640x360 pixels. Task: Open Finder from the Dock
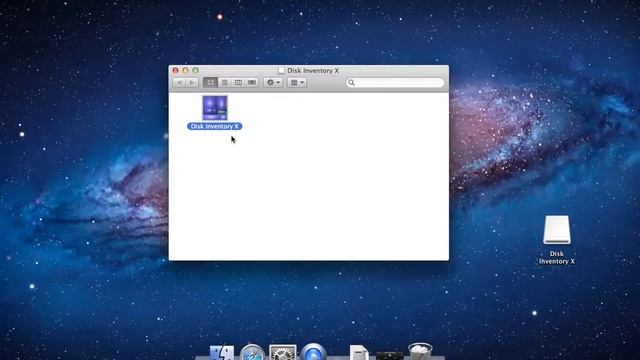tap(222, 353)
